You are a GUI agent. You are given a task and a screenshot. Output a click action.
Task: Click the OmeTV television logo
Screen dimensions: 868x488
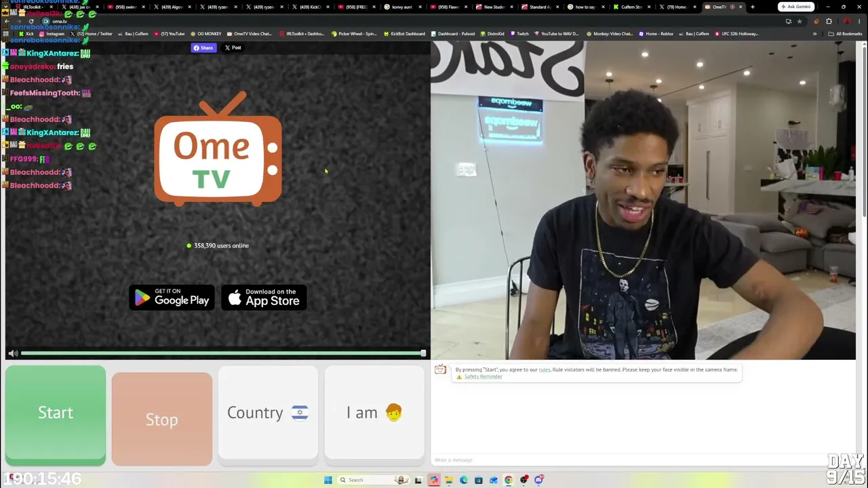[218, 150]
